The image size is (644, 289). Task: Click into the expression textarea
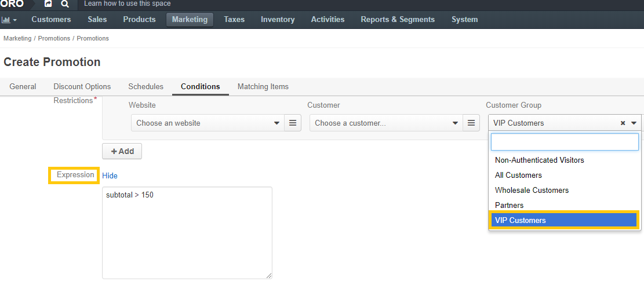pyautogui.click(x=187, y=233)
